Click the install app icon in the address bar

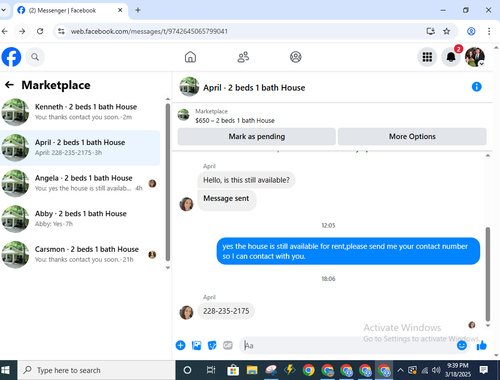coord(430,31)
